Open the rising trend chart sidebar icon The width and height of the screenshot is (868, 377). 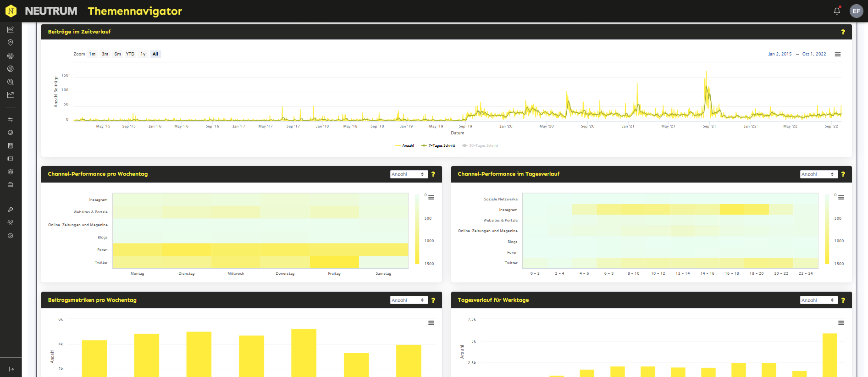pos(11,95)
